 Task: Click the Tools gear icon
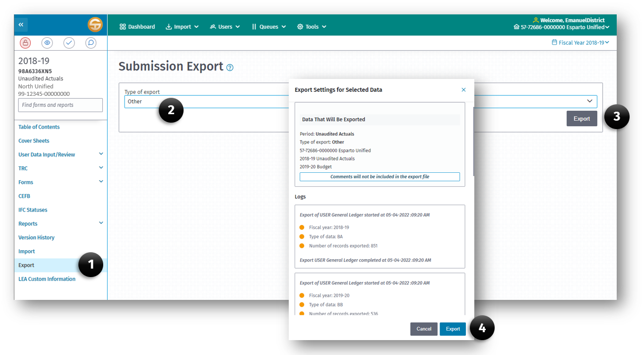click(311, 26)
